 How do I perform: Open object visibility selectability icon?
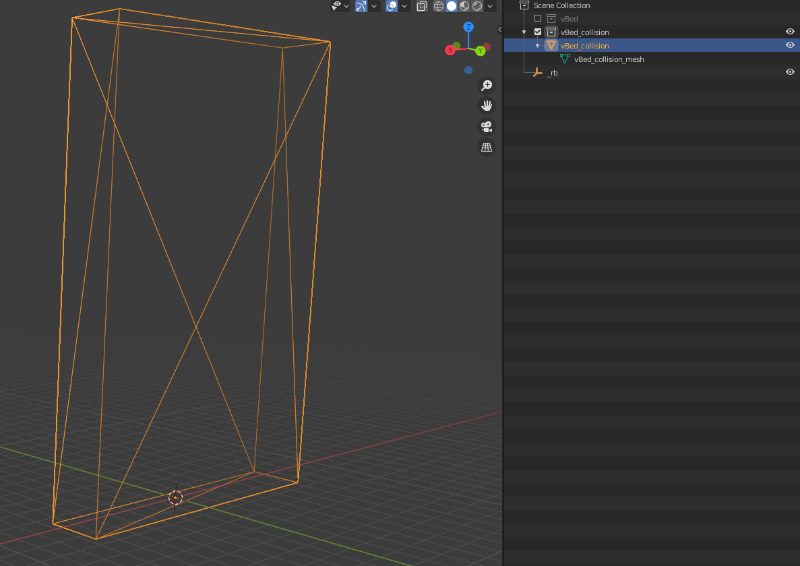336,6
